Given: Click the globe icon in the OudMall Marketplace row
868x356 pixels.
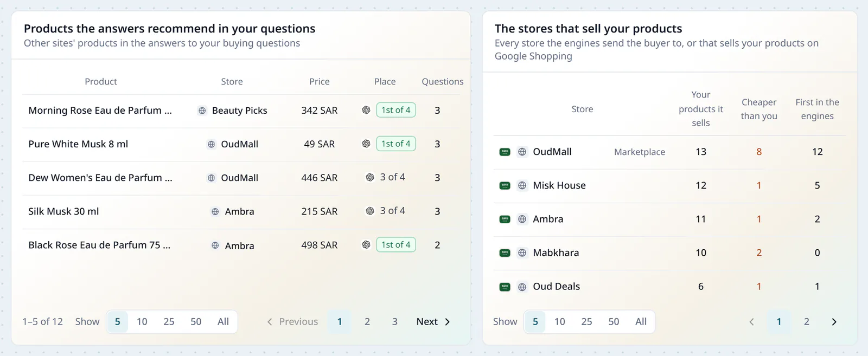Looking at the screenshot, I should [522, 152].
